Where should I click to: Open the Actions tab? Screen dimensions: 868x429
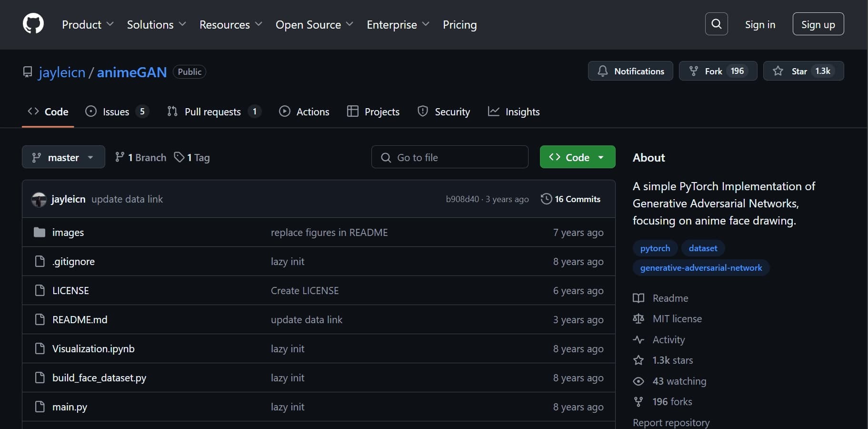tap(304, 112)
